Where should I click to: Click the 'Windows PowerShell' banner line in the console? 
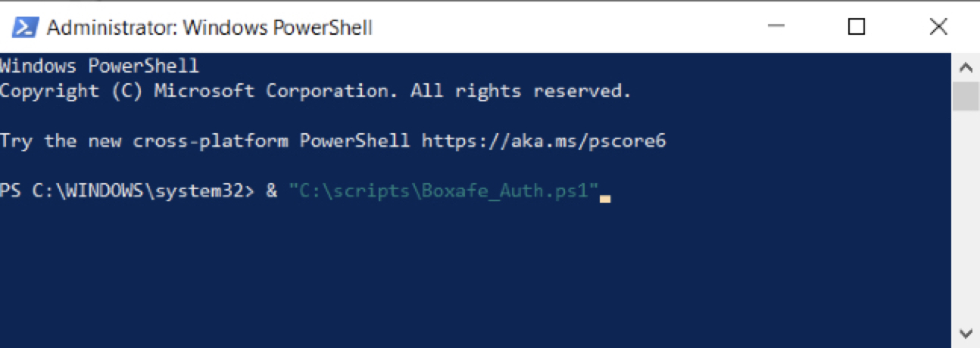click(x=99, y=67)
